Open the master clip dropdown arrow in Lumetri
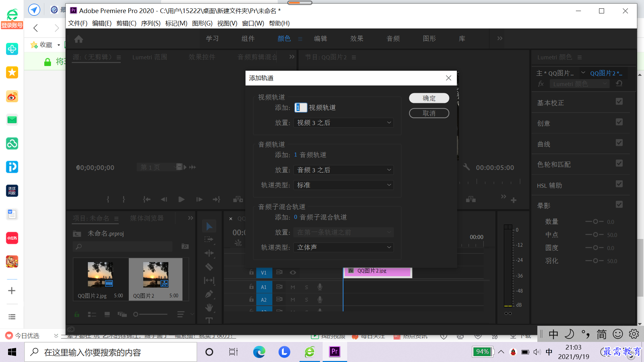This screenshot has width=644, height=362. (583, 73)
